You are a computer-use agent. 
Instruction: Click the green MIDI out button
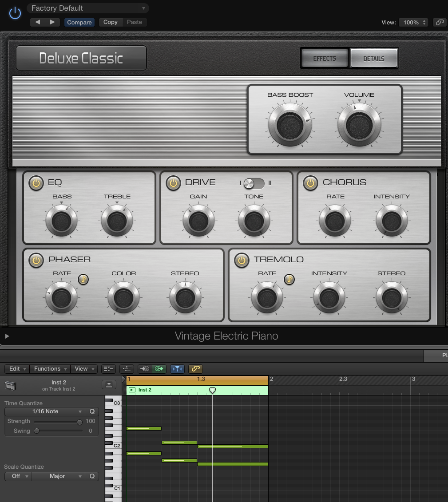tap(159, 368)
